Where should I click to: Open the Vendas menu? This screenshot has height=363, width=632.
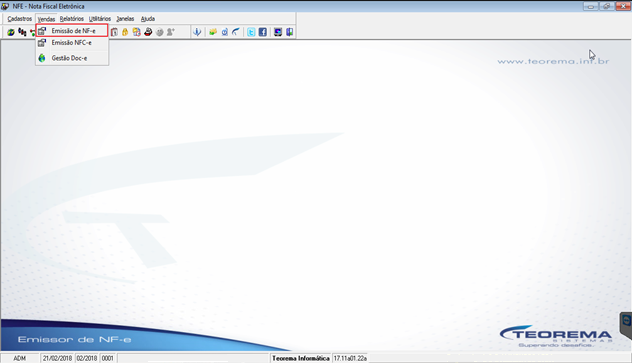pos(46,19)
